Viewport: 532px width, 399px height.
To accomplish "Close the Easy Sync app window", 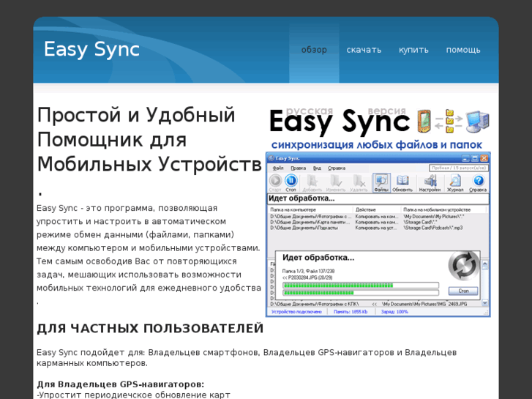I will 484,158.
